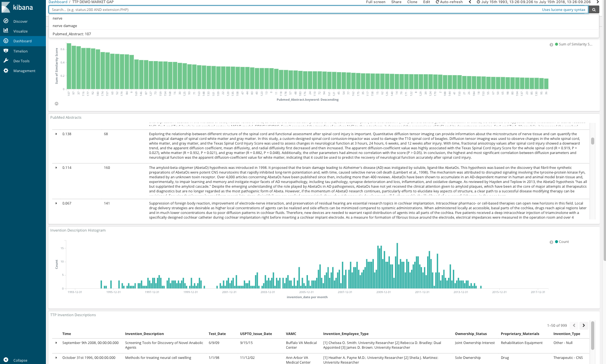
Task: Open Management gear settings
Action: point(6,71)
